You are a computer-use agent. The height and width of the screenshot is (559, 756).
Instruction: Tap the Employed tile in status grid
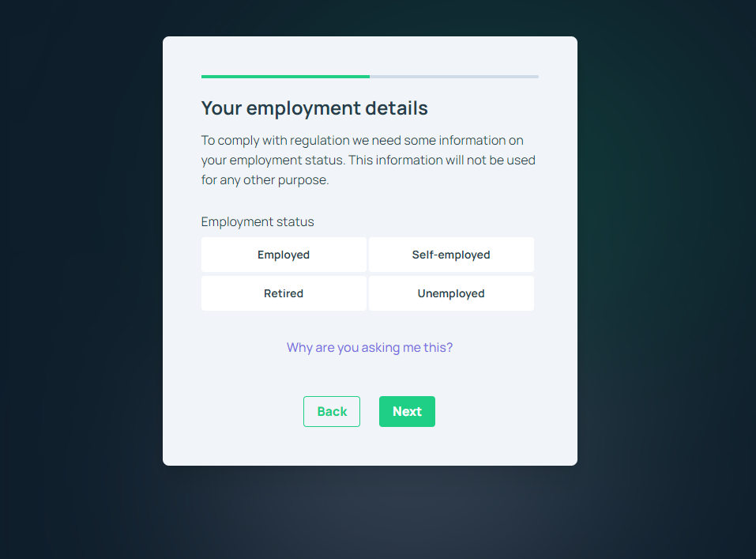(284, 255)
